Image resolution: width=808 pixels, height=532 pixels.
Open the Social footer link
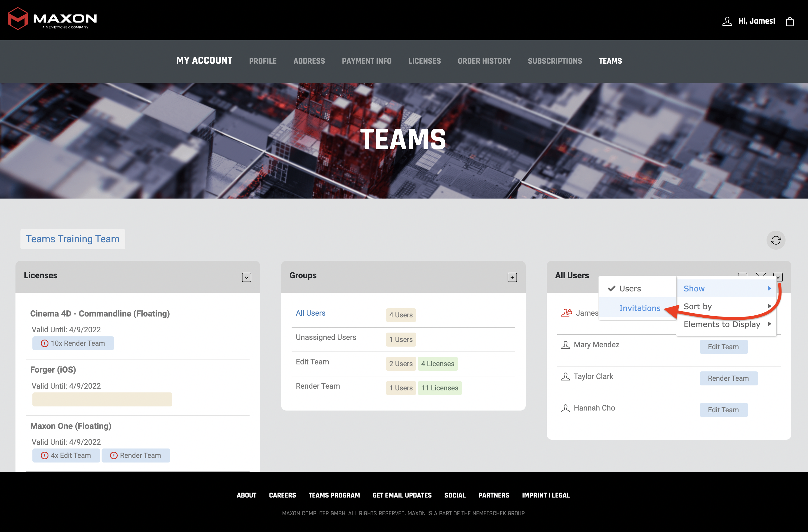click(x=455, y=495)
